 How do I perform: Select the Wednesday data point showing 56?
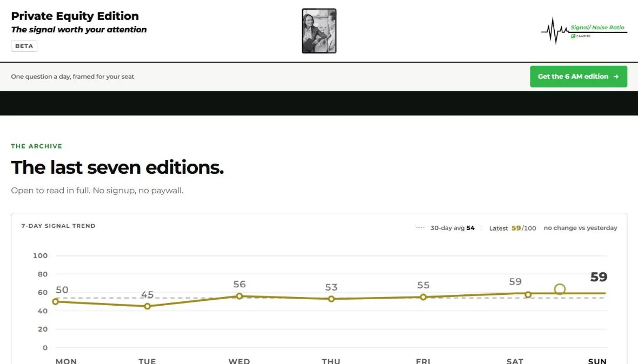tap(239, 296)
